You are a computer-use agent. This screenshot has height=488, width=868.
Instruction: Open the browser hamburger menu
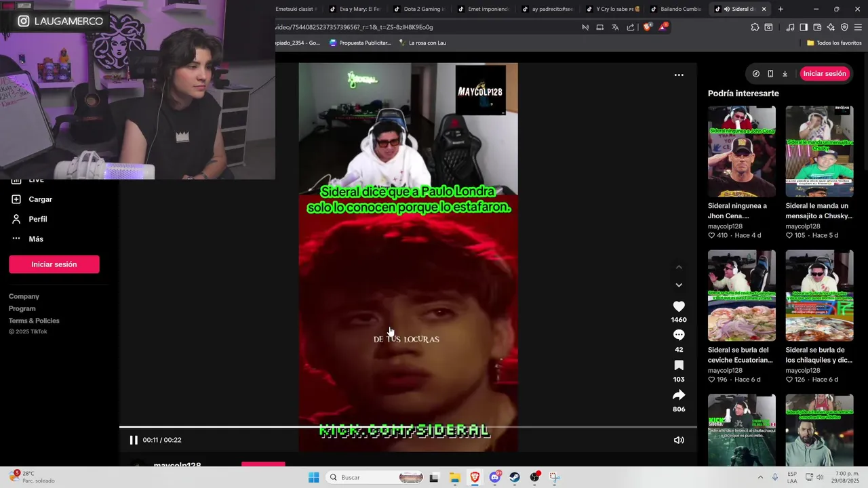tap(859, 27)
